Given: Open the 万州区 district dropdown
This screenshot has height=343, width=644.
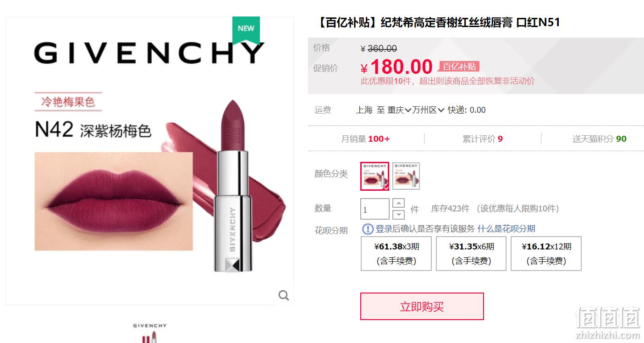Looking at the screenshot, I should tap(428, 110).
